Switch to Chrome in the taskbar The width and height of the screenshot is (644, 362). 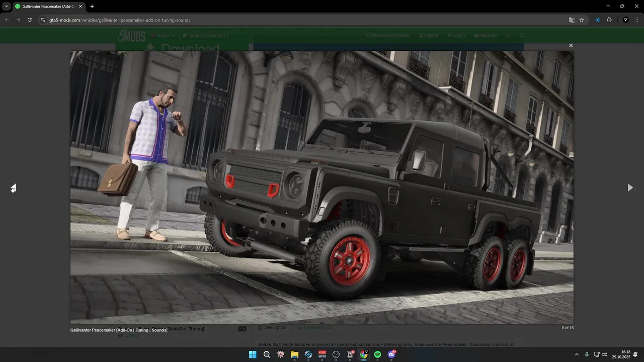[364, 354]
